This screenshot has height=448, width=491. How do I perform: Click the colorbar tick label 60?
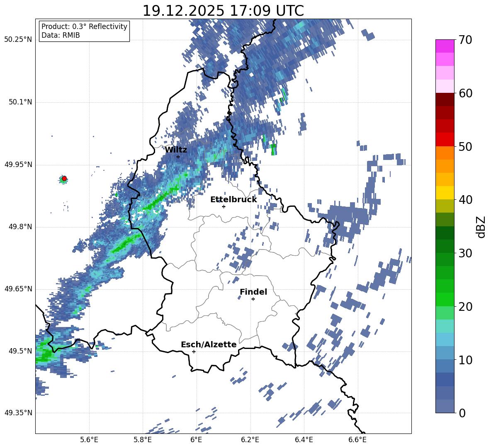tap(465, 93)
